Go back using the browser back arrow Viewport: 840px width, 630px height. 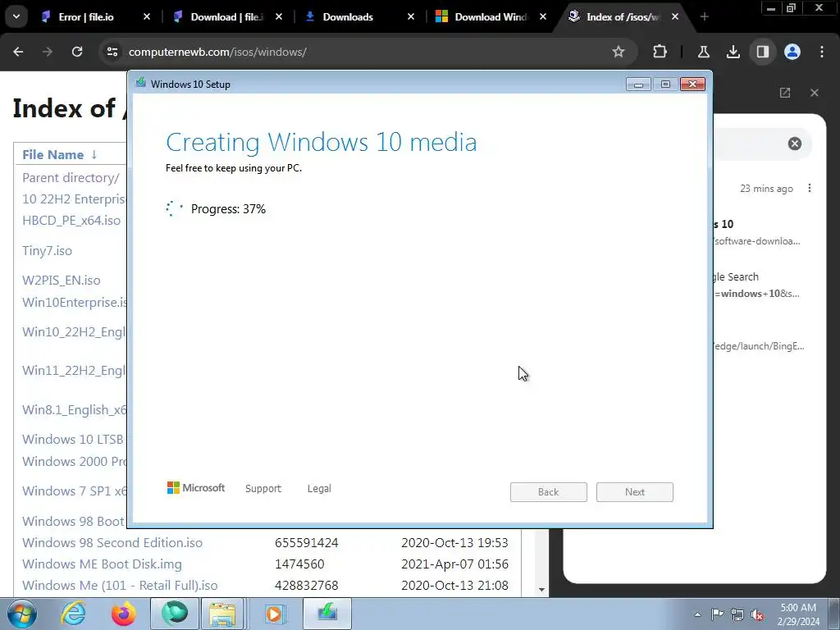[x=18, y=52]
